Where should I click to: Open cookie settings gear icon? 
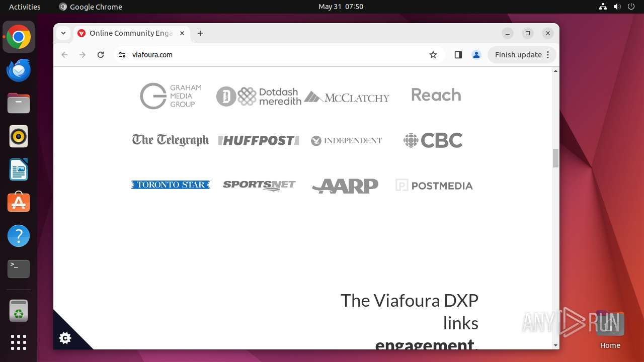pyautogui.click(x=65, y=338)
